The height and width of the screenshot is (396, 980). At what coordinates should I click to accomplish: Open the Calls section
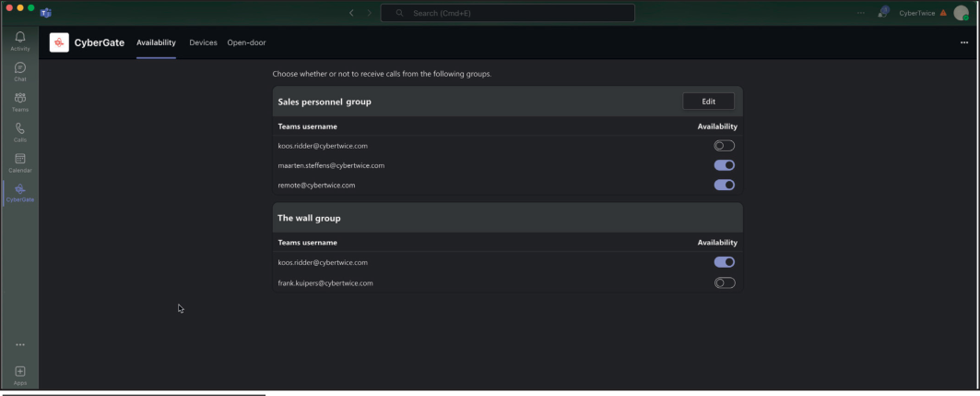coord(20,131)
